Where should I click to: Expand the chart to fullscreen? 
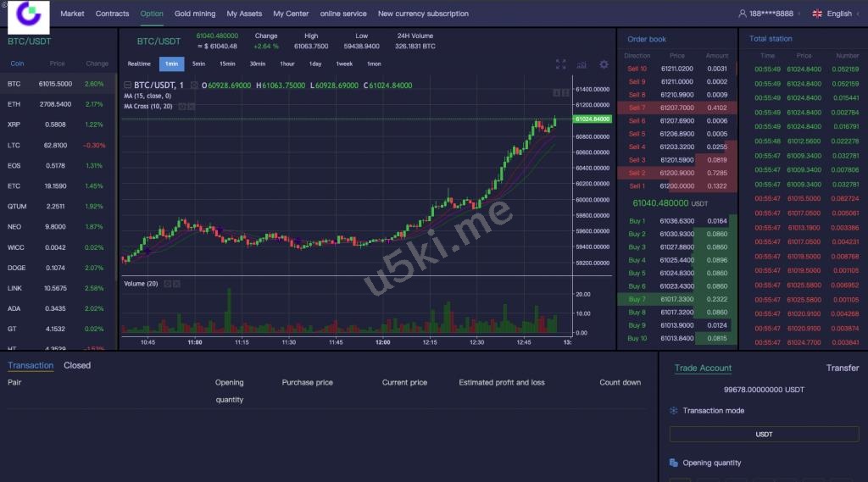560,64
